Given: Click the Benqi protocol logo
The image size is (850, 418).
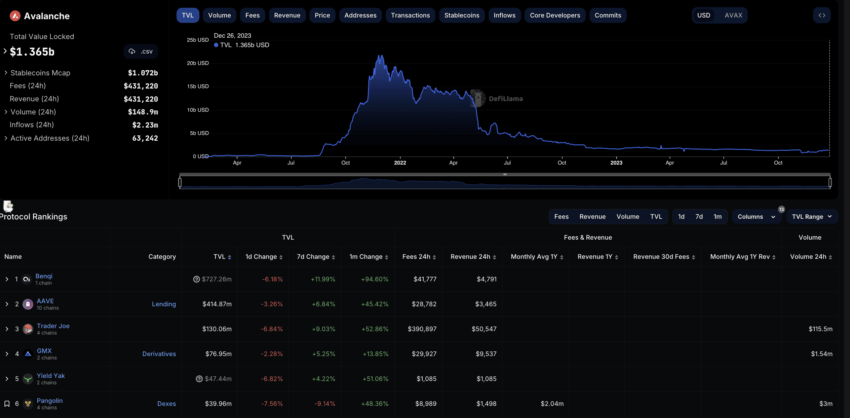Looking at the screenshot, I should pyautogui.click(x=27, y=279).
